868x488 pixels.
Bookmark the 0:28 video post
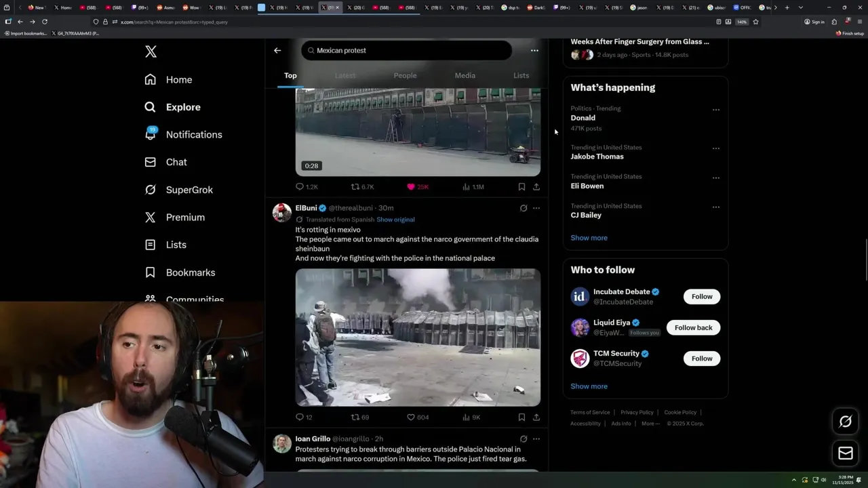point(521,186)
